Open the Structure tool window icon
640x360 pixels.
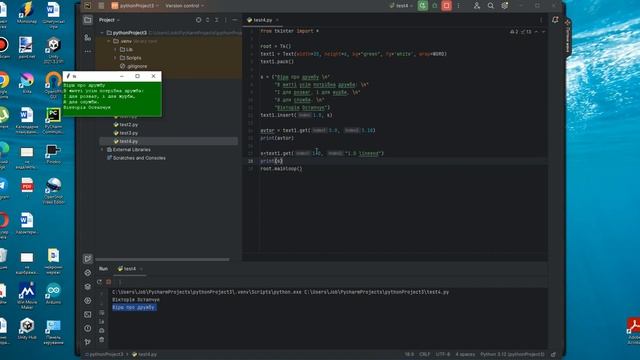[x=88, y=38]
